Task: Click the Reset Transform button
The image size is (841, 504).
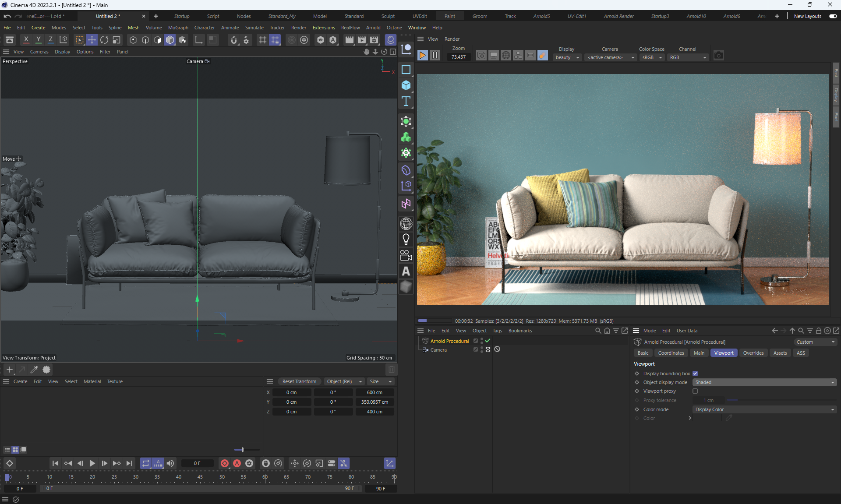Action: pyautogui.click(x=299, y=381)
